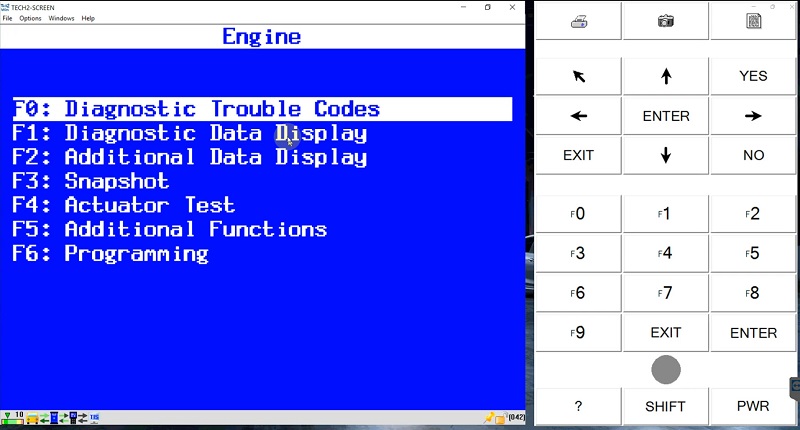Click the yellow car status icon
Viewport: 800px width, 430px height.
tap(31, 417)
